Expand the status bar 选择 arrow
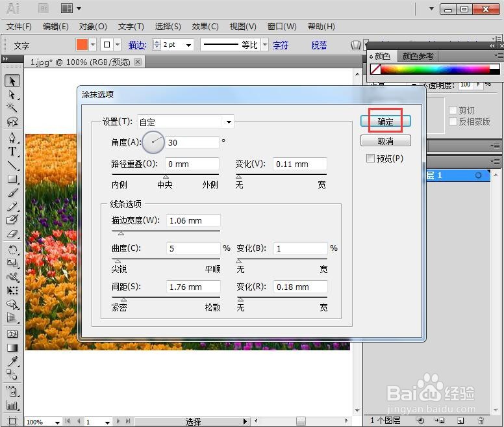This screenshot has width=504, height=427. point(245,422)
